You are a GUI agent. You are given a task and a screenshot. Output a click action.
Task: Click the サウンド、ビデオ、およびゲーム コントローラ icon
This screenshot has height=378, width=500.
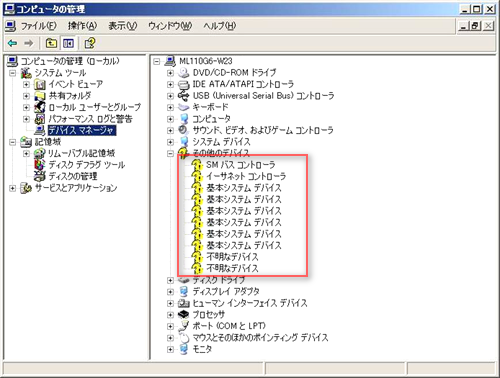click(x=184, y=130)
